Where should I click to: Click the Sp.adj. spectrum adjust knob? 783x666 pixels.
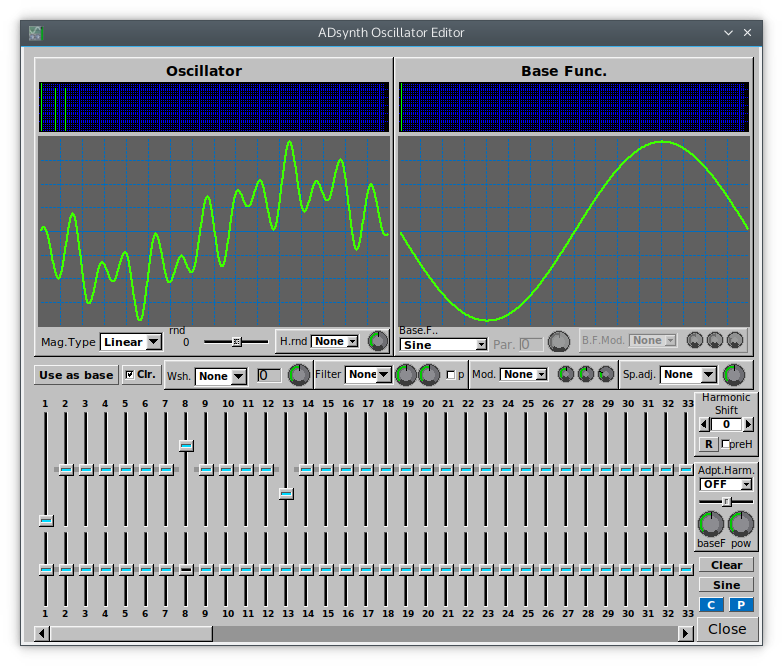click(734, 375)
